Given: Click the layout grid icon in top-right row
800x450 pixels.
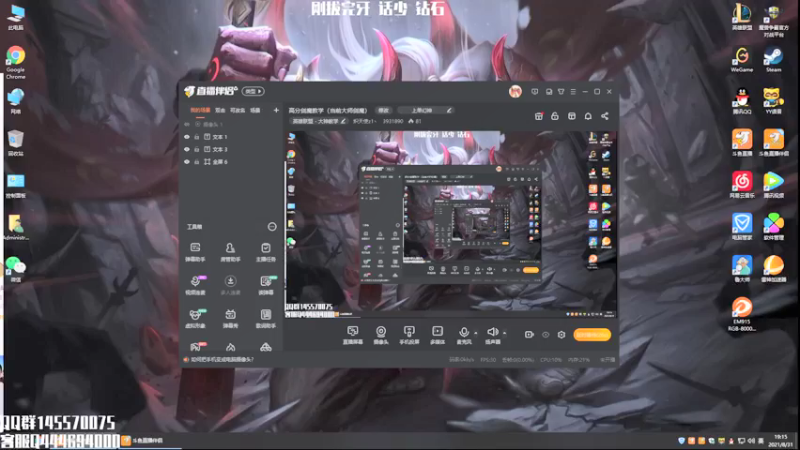Looking at the screenshot, I should (x=571, y=116).
